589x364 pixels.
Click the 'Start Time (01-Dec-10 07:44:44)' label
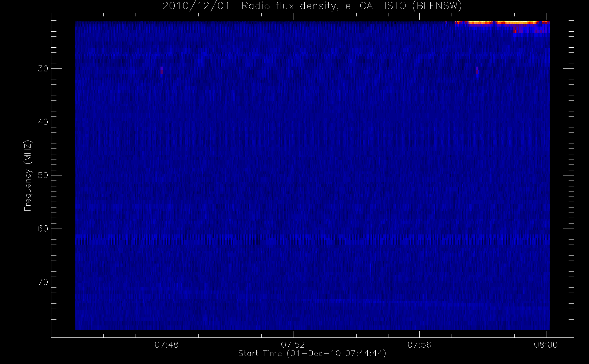tap(312, 353)
